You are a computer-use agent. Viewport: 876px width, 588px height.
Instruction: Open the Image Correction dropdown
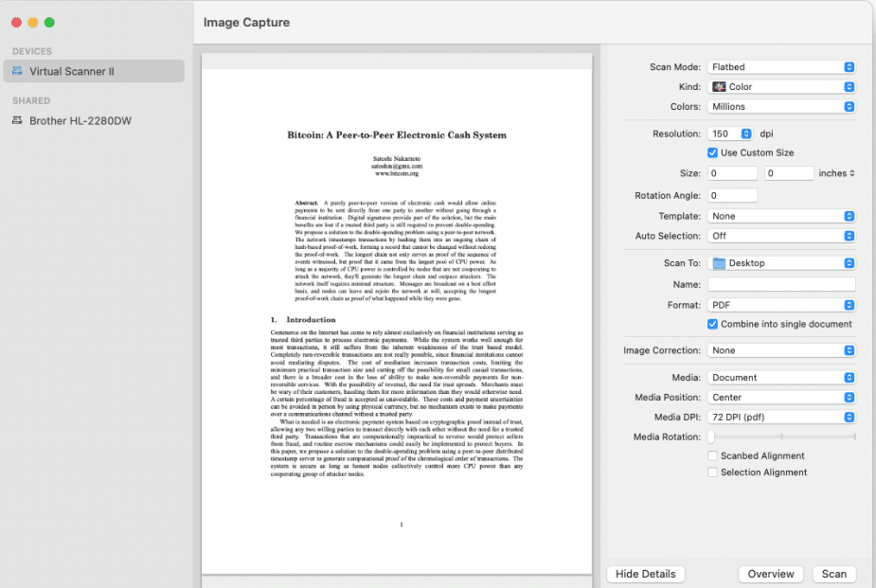click(780, 349)
